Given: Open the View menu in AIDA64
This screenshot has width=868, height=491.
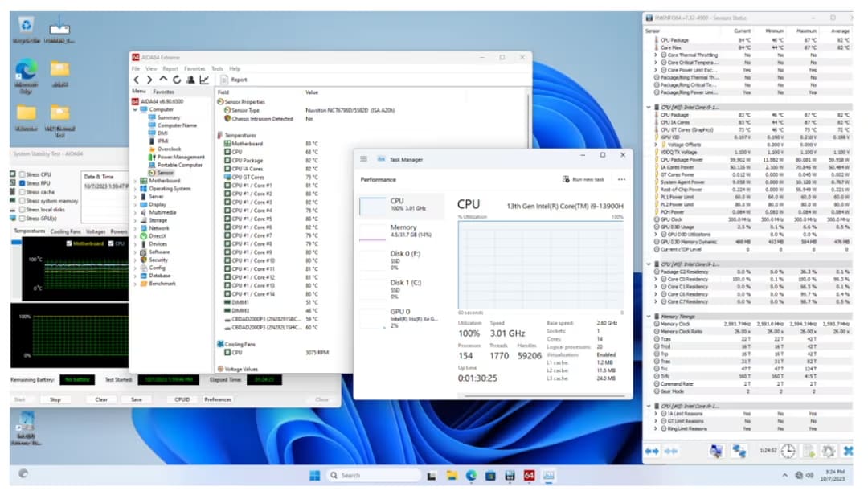Looking at the screenshot, I should (x=151, y=68).
